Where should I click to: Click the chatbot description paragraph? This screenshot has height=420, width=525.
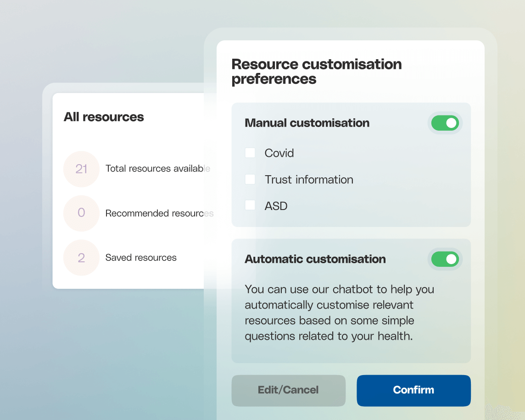(340, 313)
